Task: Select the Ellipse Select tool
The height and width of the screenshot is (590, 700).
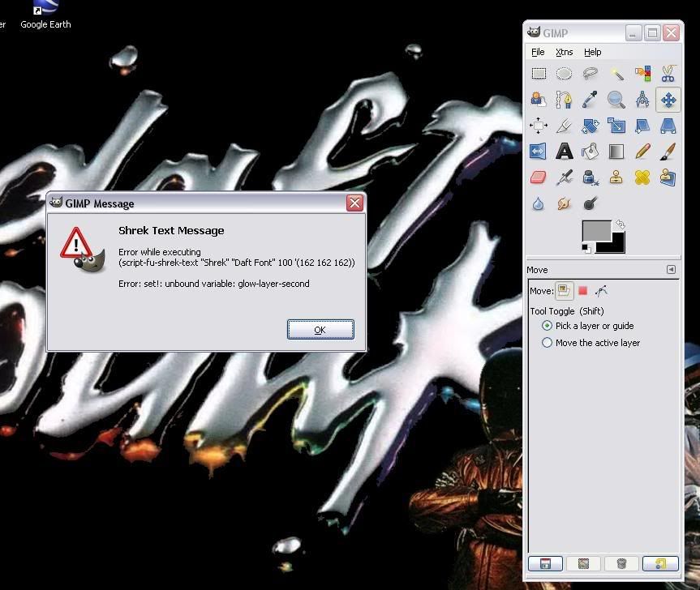Action: click(x=564, y=73)
